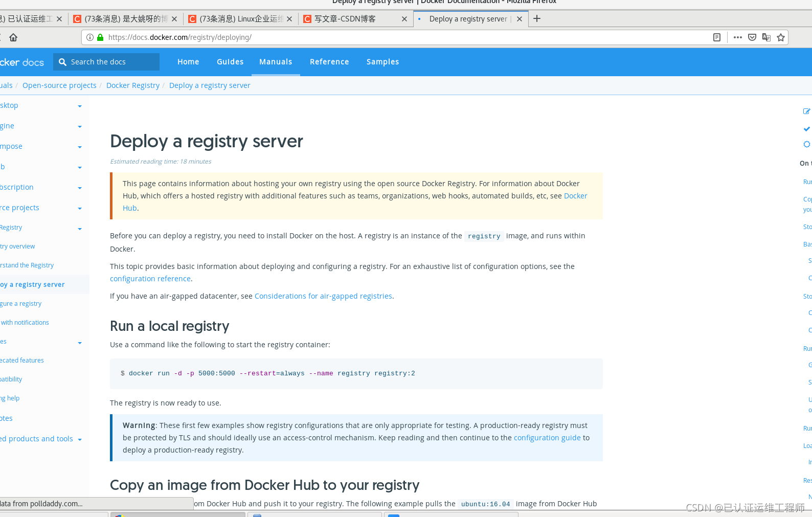
Task: Open 'Release notes' sidebar item
Action: click(x=6, y=418)
